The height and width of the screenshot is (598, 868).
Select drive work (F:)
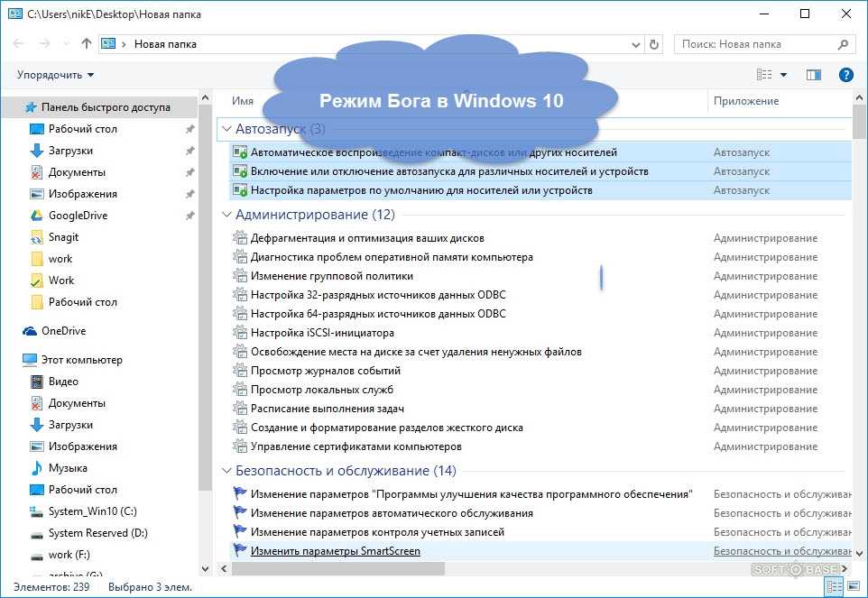pos(69,555)
